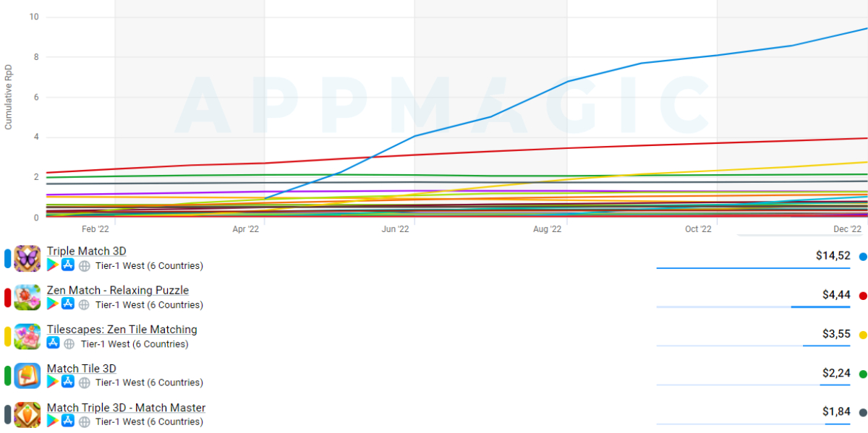Click the App Store icon under Triple Match 3D
868x433 pixels.
click(x=68, y=265)
